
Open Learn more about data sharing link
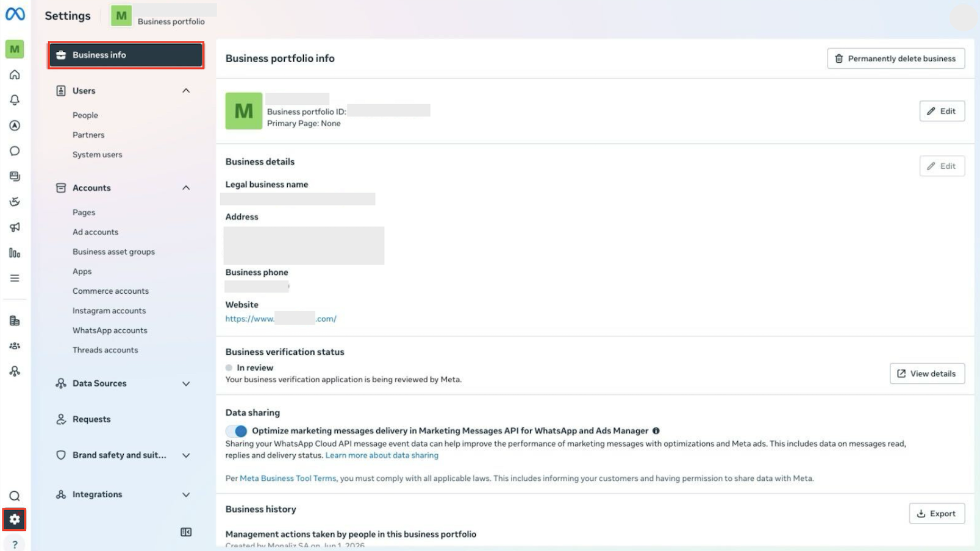pyautogui.click(x=382, y=455)
